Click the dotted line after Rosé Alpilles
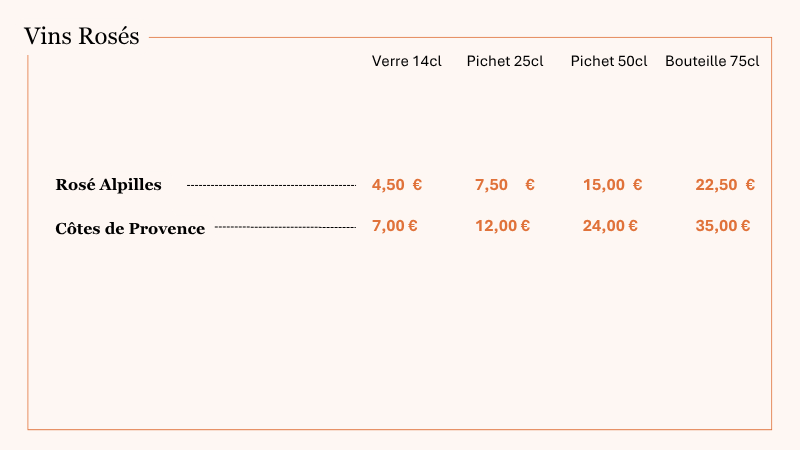The width and height of the screenshot is (800, 450). [271, 185]
